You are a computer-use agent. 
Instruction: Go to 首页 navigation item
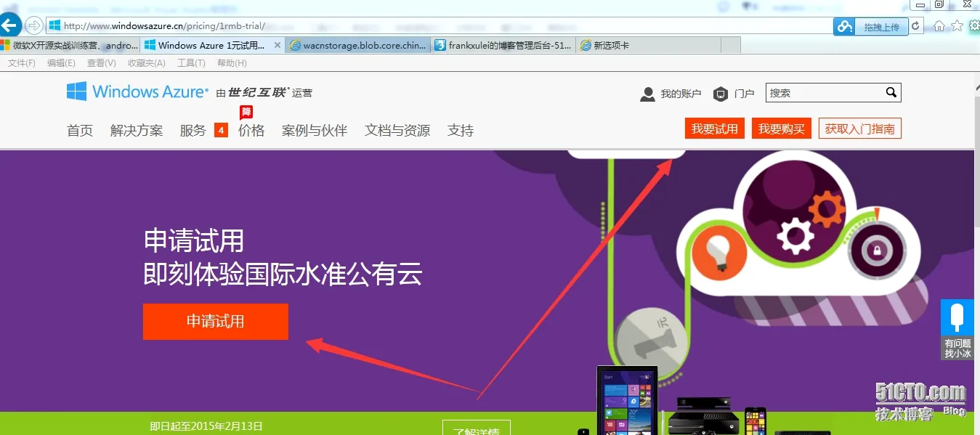coord(80,131)
